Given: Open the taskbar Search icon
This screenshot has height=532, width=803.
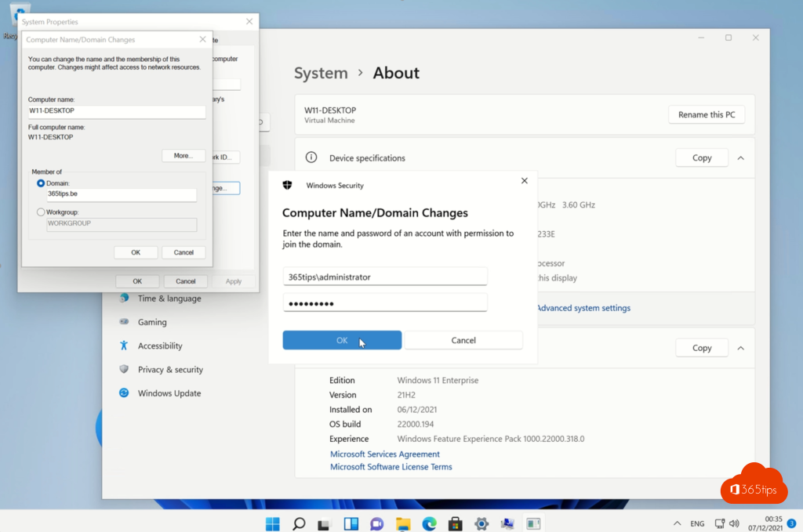Looking at the screenshot, I should click(x=299, y=524).
